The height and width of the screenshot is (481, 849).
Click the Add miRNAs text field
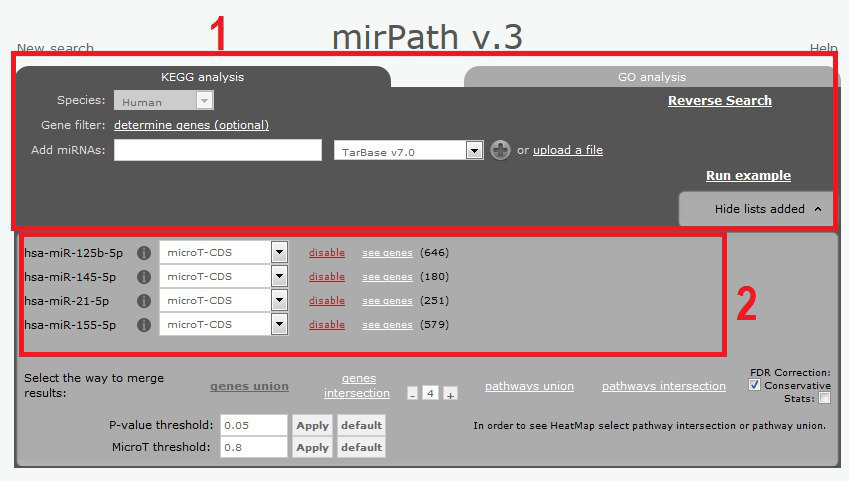point(217,150)
